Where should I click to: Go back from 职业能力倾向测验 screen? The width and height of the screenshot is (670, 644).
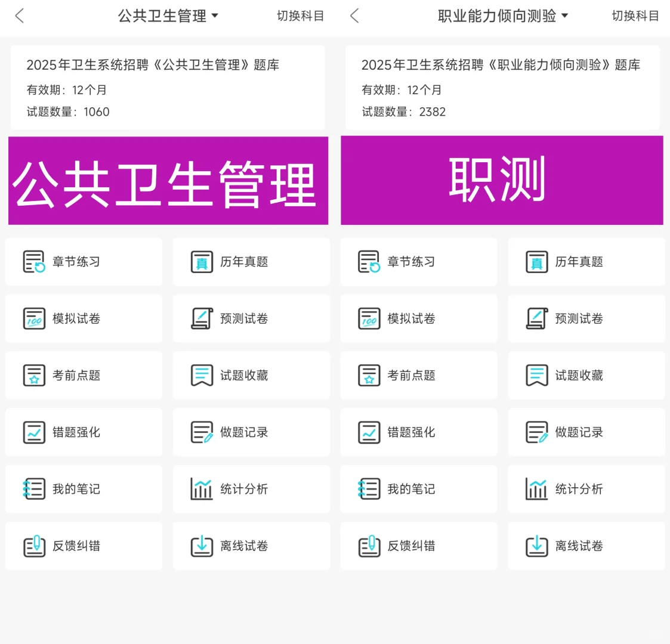354,16
